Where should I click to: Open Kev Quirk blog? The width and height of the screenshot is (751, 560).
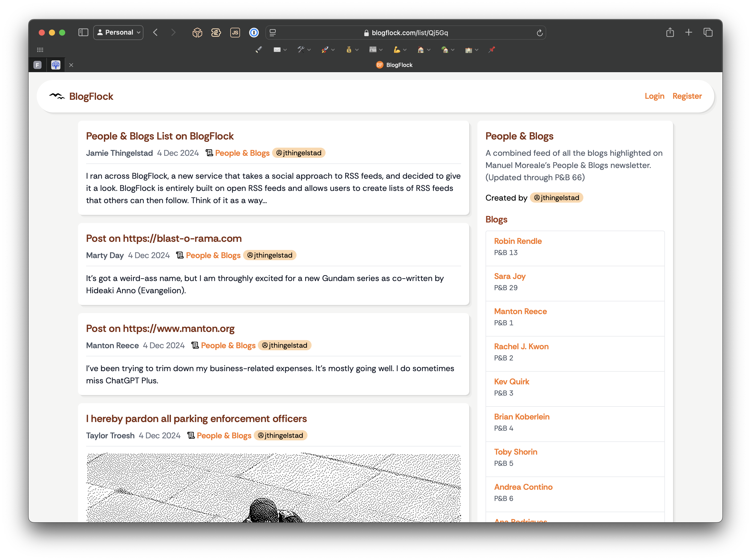[511, 382]
